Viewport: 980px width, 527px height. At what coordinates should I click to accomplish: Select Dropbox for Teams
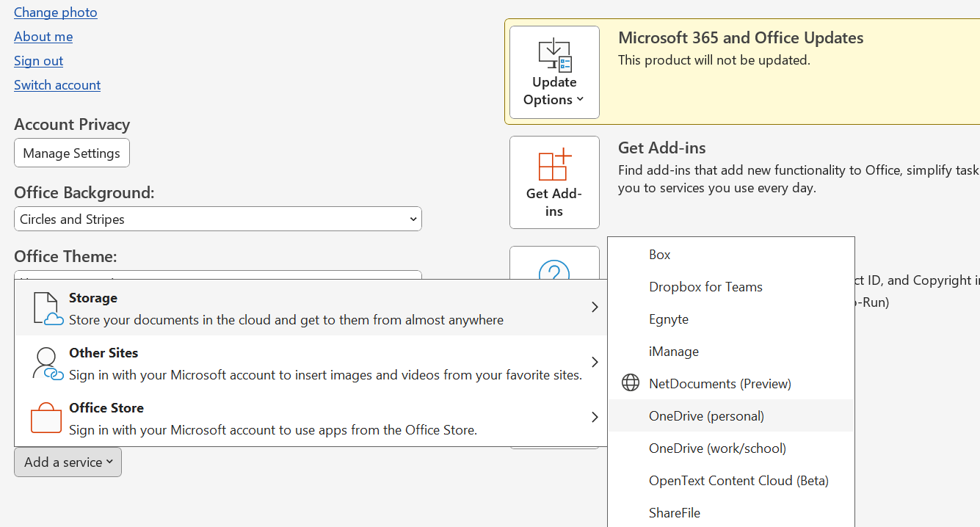pos(705,286)
